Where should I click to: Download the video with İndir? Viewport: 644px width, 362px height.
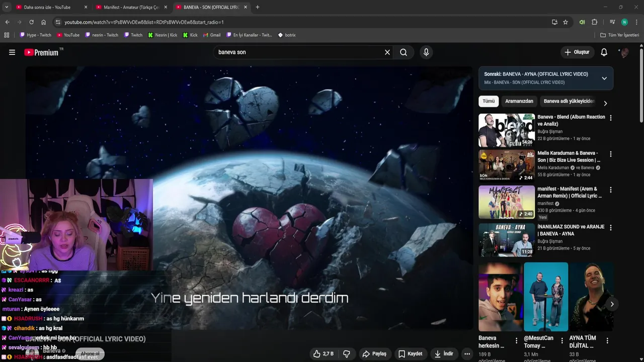[x=444, y=354]
